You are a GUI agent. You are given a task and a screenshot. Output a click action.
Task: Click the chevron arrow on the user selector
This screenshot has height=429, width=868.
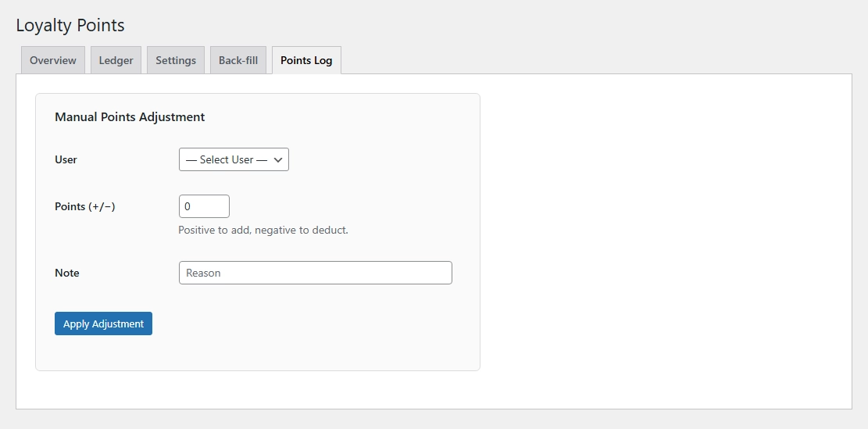pyautogui.click(x=277, y=159)
